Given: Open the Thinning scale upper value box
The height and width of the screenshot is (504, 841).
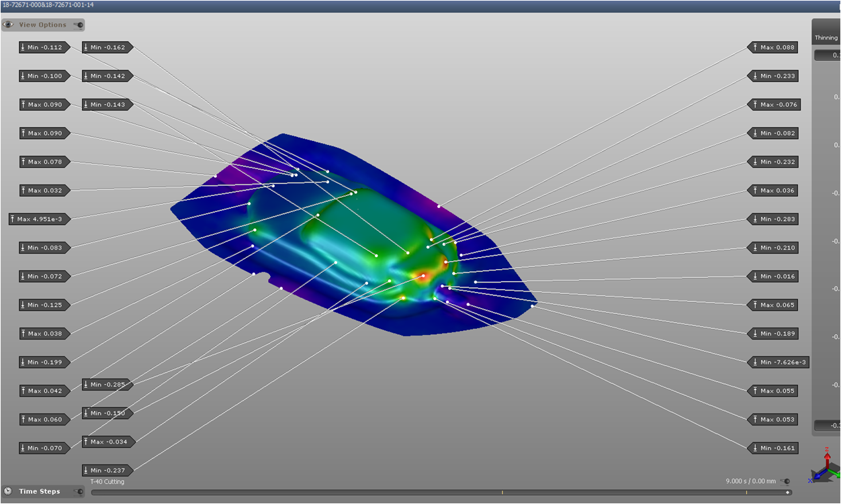Looking at the screenshot, I should point(828,56).
